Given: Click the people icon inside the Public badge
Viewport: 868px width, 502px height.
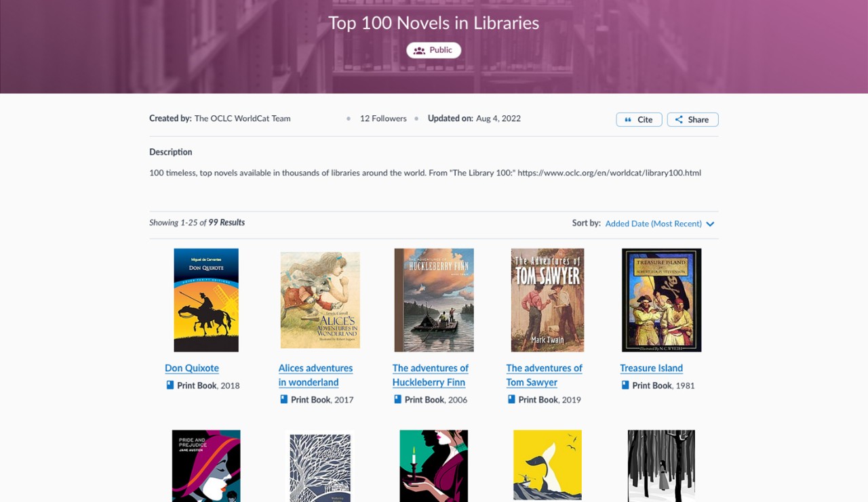Looking at the screenshot, I should tap(420, 49).
